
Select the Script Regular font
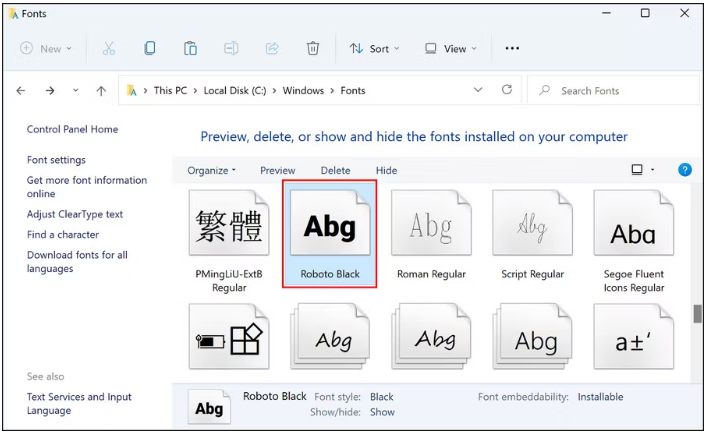[x=532, y=235]
